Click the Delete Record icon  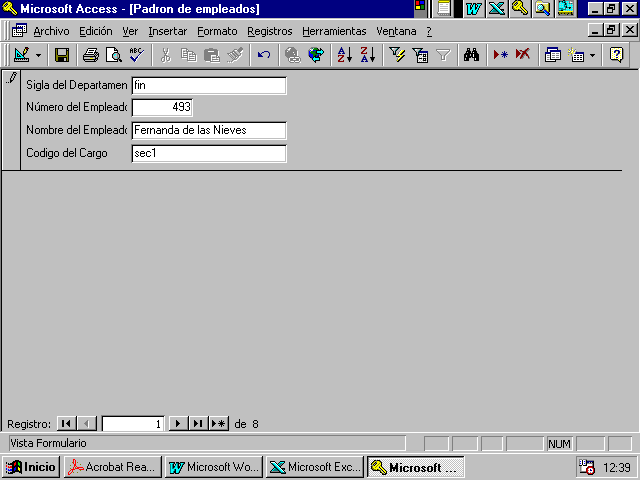(523, 55)
